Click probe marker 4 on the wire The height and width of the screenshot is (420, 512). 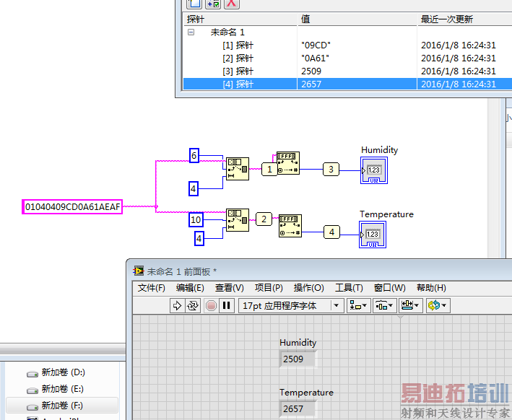coord(331,232)
